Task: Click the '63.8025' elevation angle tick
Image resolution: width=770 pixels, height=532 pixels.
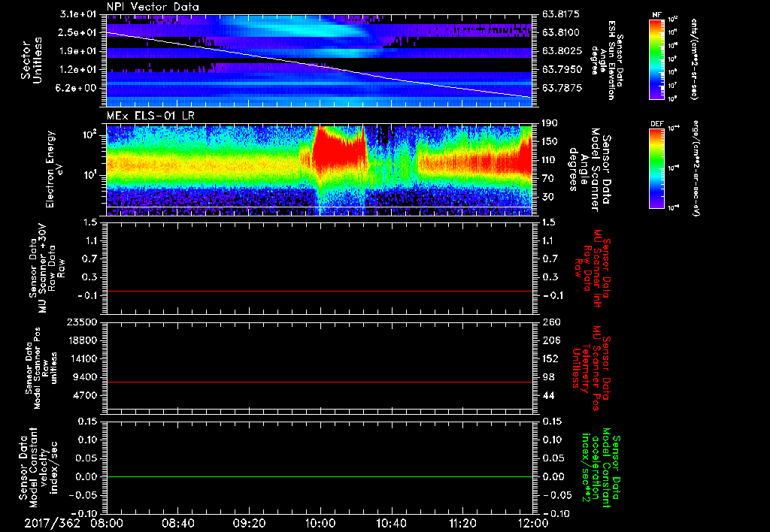Action: click(x=562, y=51)
